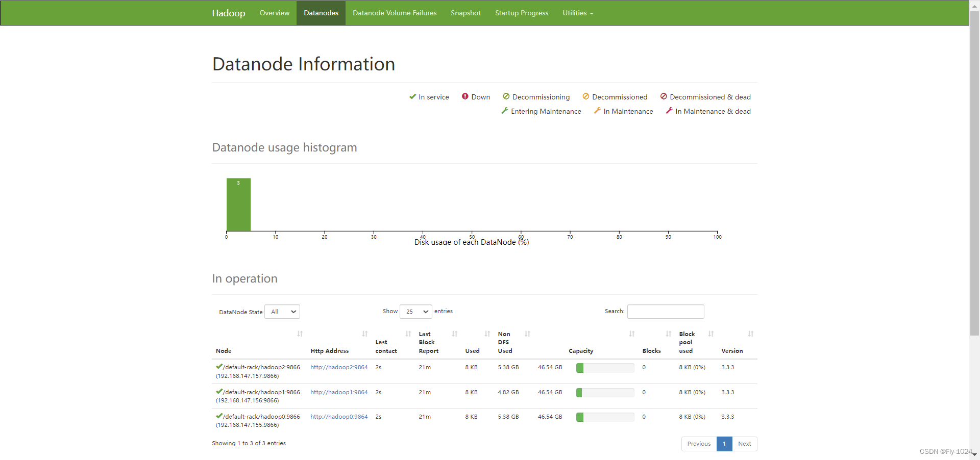980x460 pixels.
Task: Sort by Version column arrows
Action: click(x=751, y=334)
